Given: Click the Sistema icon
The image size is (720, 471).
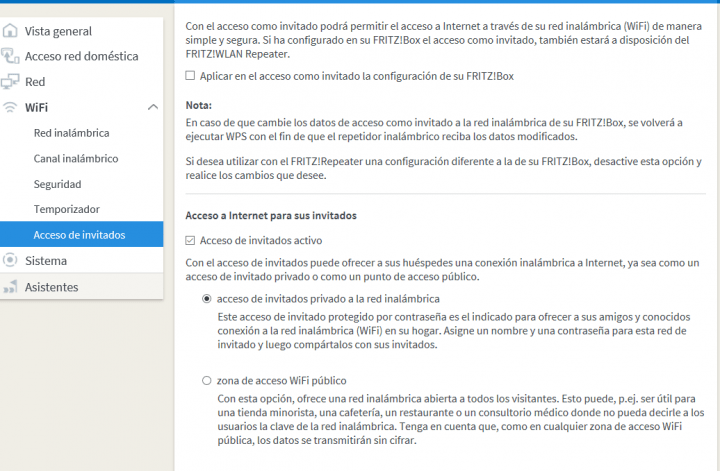Looking at the screenshot, I should click(x=10, y=260).
